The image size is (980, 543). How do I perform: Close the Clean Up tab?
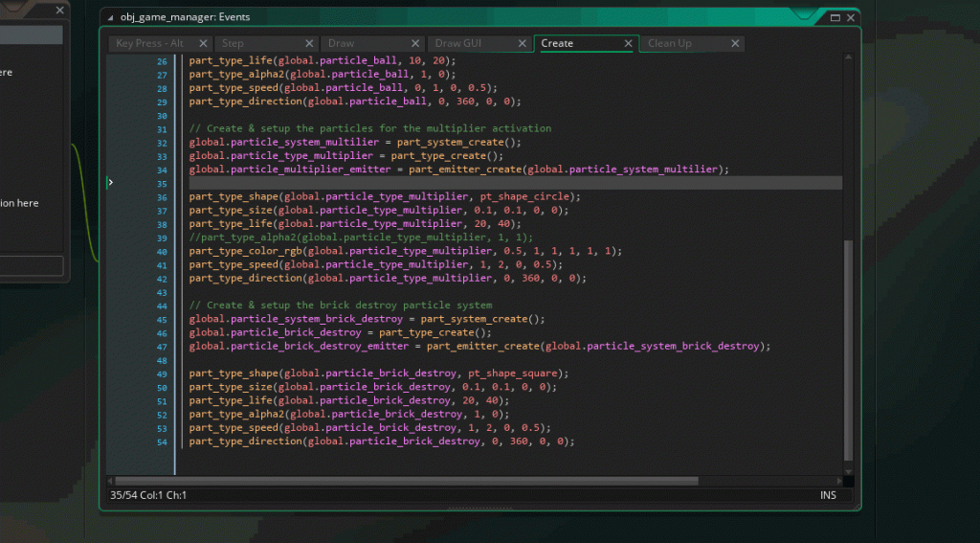point(735,43)
